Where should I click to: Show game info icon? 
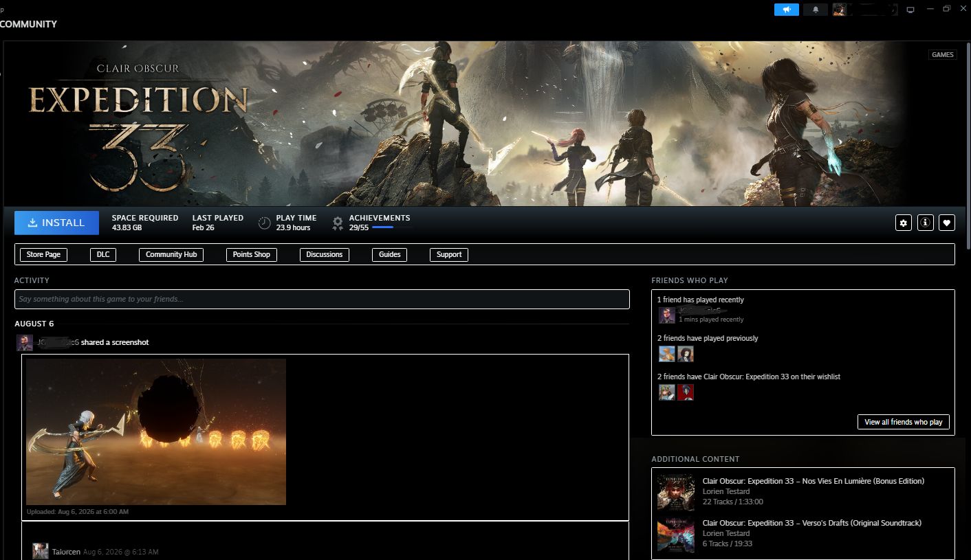(926, 223)
